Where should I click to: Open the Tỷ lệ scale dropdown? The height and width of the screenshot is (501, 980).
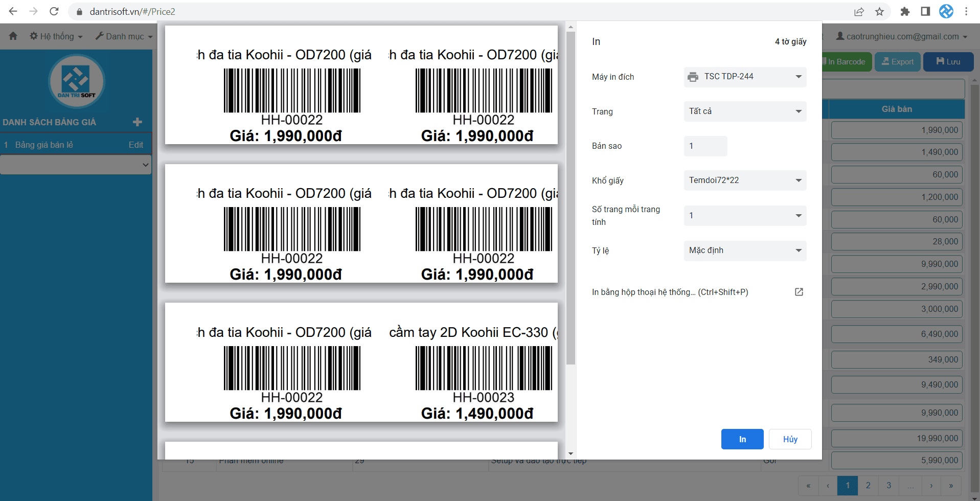coord(745,250)
